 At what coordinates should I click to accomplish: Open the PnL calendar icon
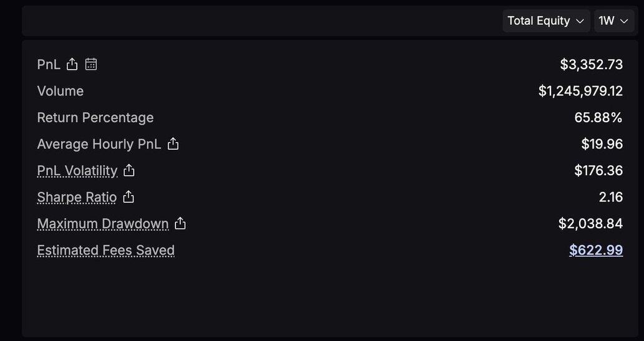pyautogui.click(x=91, y=64)
